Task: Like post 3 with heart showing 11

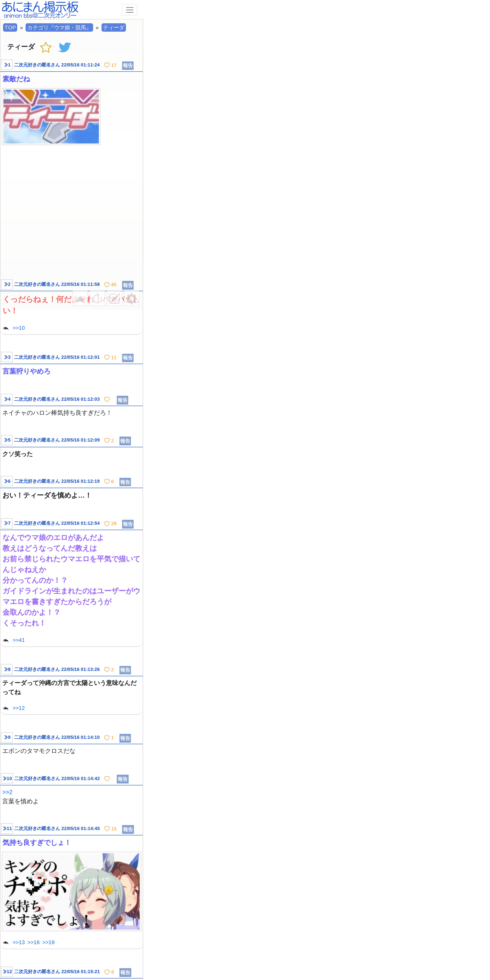Action: pyautogui.click(x=110, y=358)
